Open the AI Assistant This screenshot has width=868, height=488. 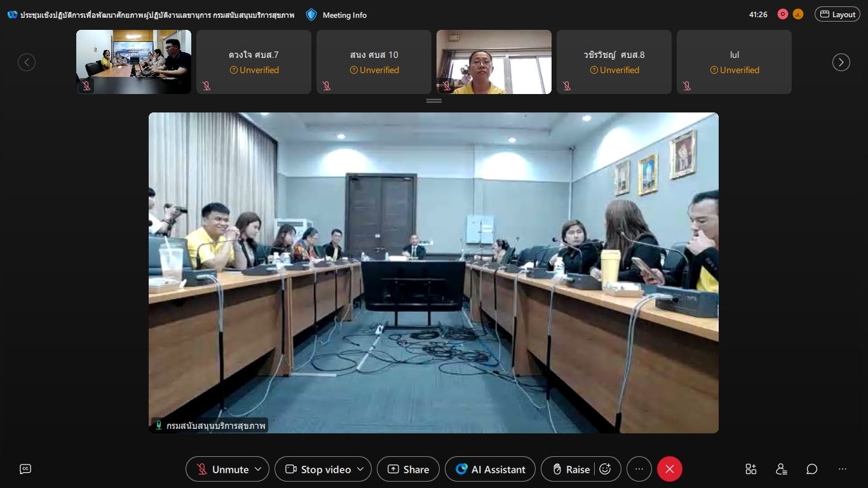tap(491, 469)
